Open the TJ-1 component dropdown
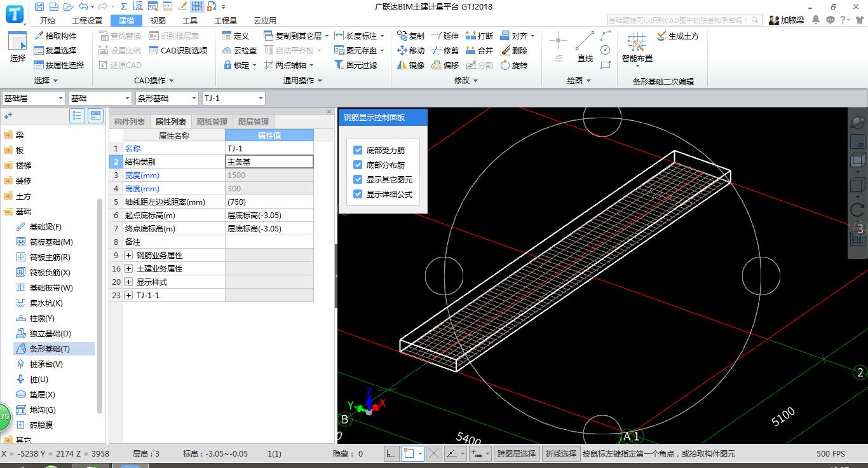The width and height of the screenshot is (868, 468). 233,99
